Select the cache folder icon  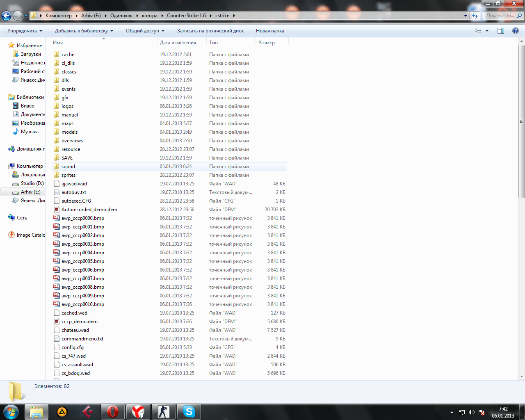pos(57,55)
